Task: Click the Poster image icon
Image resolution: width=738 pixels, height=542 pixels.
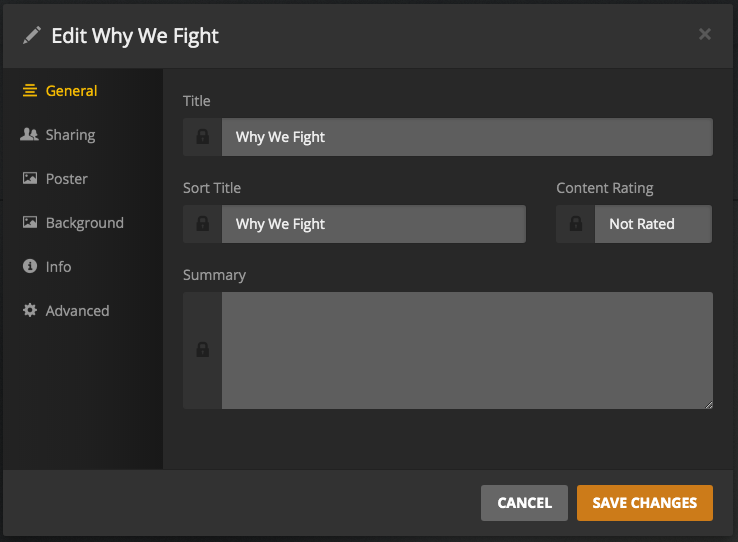Action: point(29,179)
